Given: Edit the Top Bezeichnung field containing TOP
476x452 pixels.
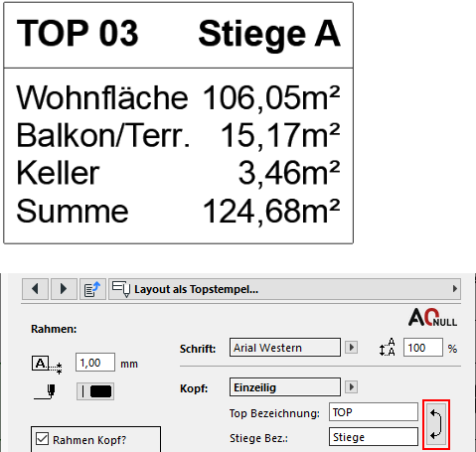Looking at the screenshot, I should click(x=374, y=412).
